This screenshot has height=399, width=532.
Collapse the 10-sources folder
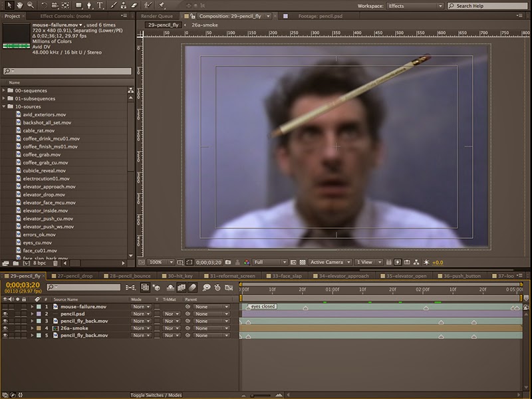[5, 106]
